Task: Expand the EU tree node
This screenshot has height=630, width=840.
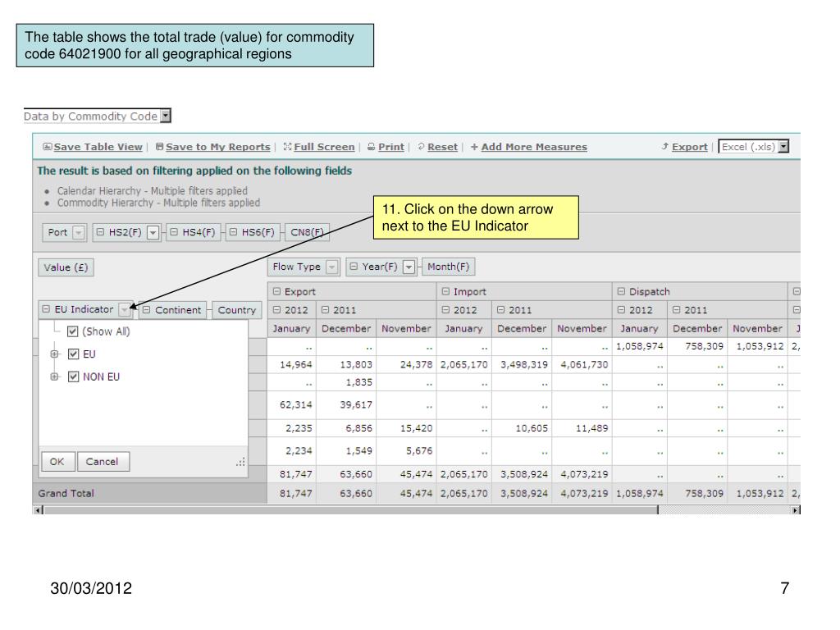Action: [54, 354]
